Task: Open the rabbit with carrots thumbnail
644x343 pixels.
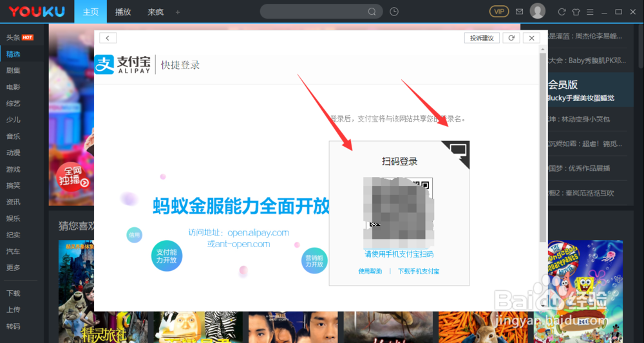Action: click(483, 327)
